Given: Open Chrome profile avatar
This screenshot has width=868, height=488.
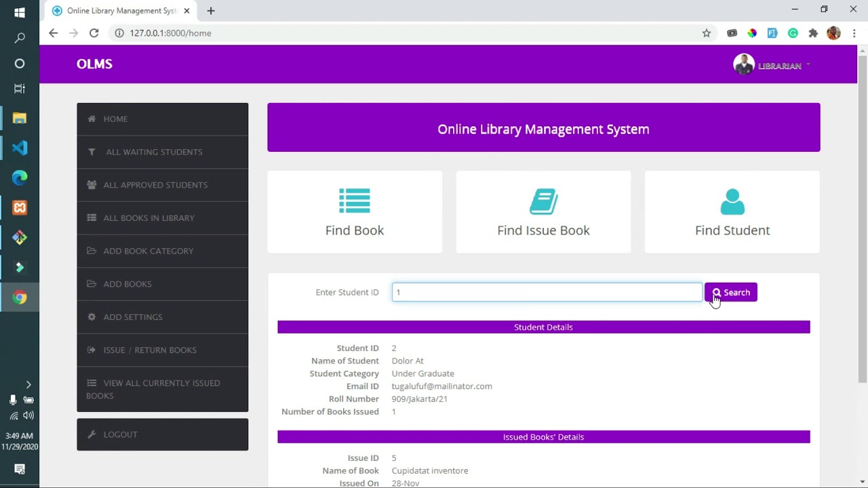Looking at the screenshot, I should click(834, 33).
